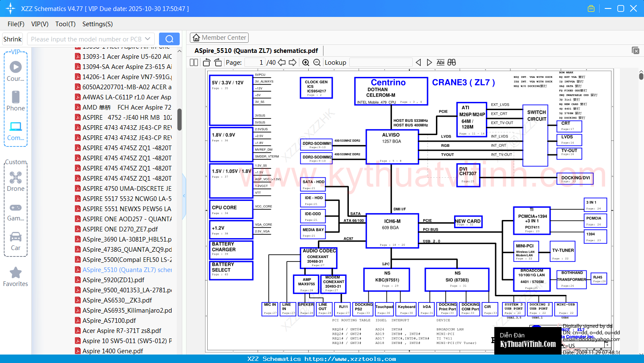Open the File(F) menu

pyautogui.click(x=16, y=24)
